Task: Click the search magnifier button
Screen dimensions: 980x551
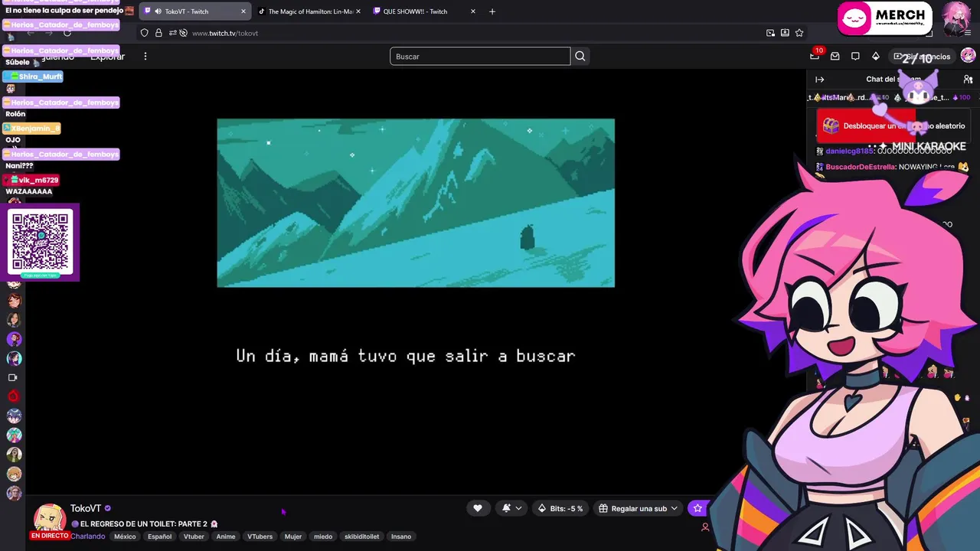Action: click(580, 56)
